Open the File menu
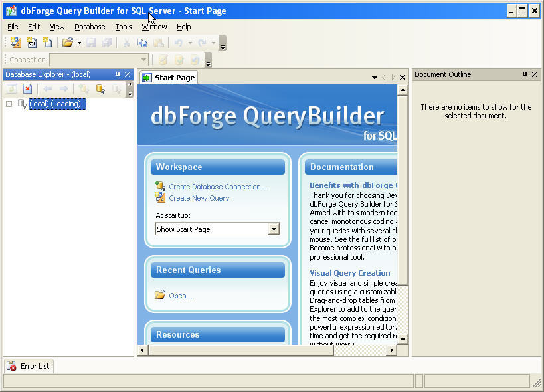The width and height of the screenshot is (544, 392). tap(13, 27)
